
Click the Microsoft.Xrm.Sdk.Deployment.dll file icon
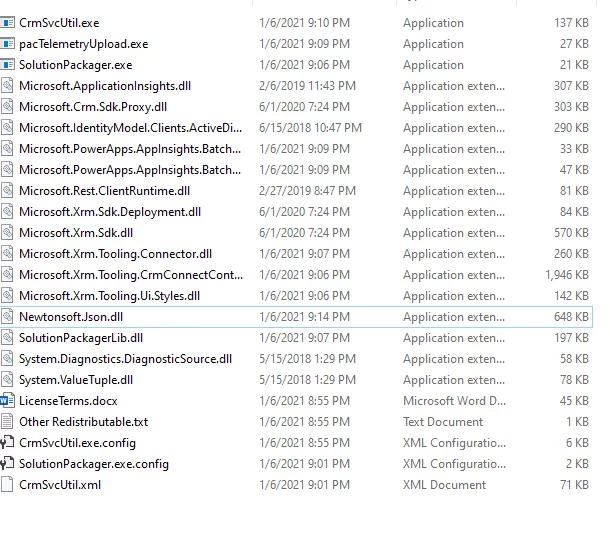pyautogui.click(x=7, y=212)
